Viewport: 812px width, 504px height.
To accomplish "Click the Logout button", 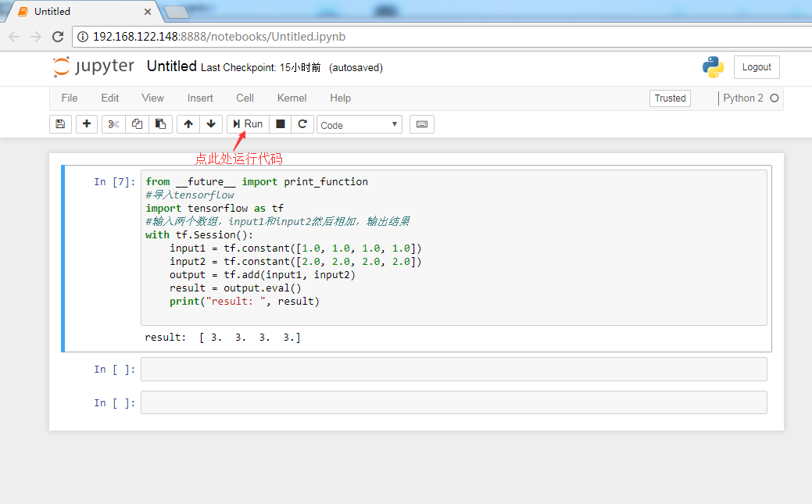I will click(757, 67).
